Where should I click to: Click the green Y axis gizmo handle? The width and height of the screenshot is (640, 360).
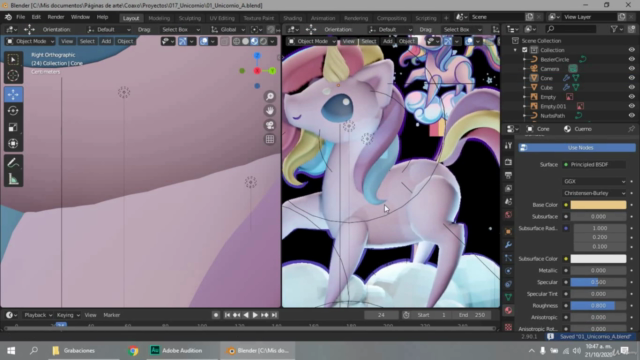click(272, 71)
